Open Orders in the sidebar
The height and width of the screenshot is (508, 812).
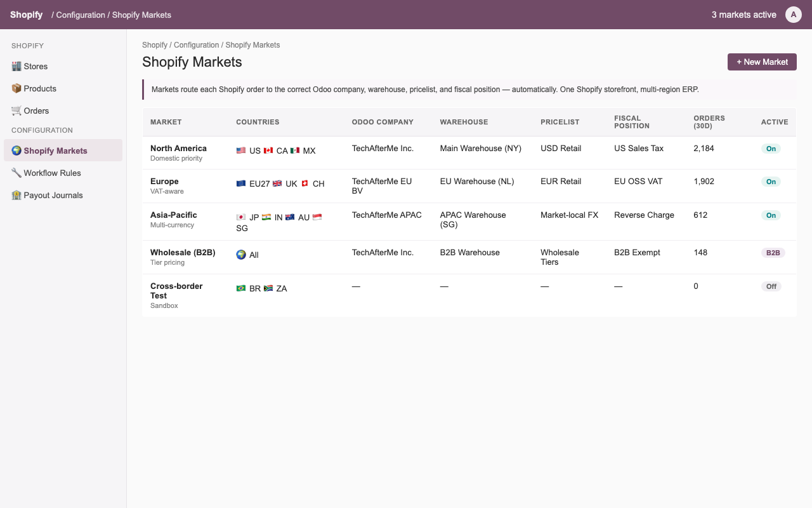point(63,110)
